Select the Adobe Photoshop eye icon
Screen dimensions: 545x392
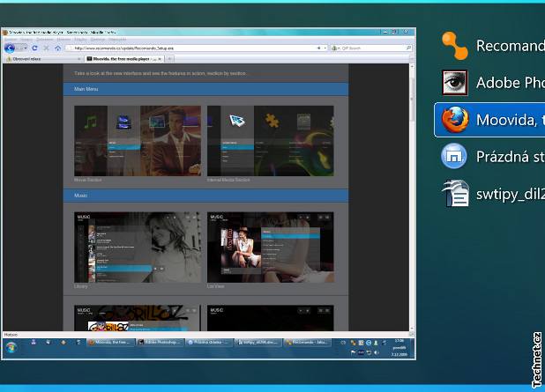pyautogui.click(x=454, y=82)
